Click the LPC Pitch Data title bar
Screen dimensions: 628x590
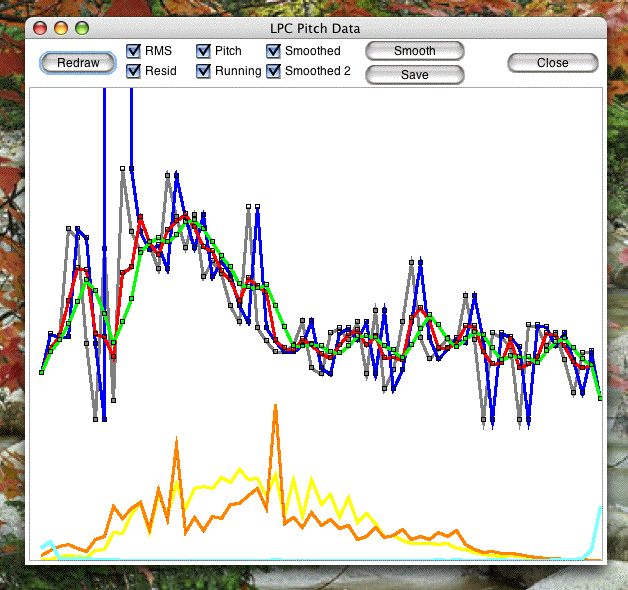pyautogui.click(x=315, y=28)
